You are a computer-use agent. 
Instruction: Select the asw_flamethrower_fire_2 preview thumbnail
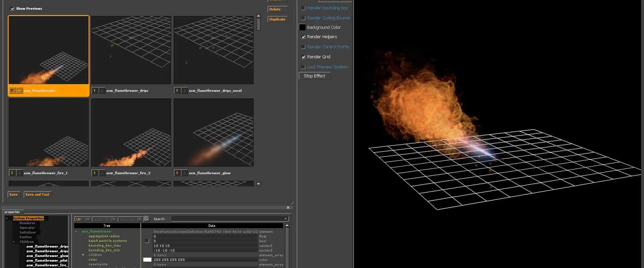click(x=131, y=133)
